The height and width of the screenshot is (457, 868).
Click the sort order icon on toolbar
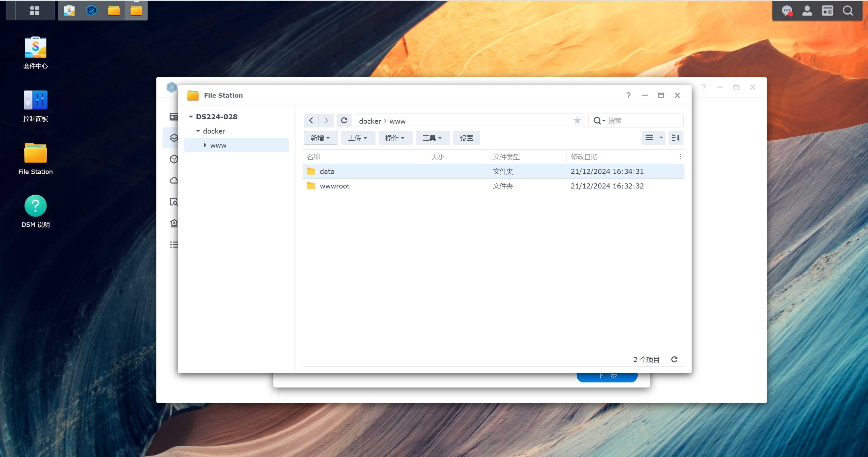(676, 138)
